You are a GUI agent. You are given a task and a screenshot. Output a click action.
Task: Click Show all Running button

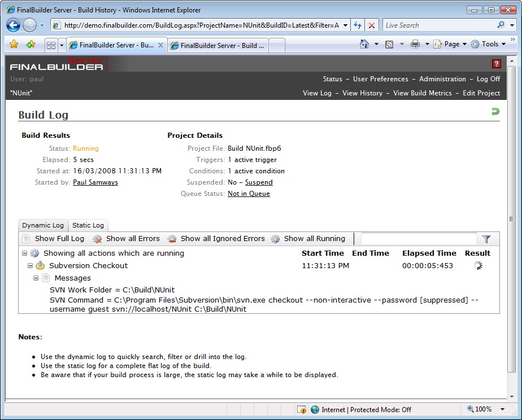[x=308, y=239]
